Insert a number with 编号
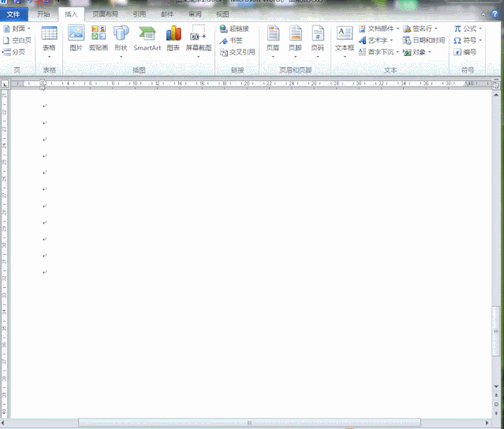Image resolution: width=504 pixels, height=429 pixels. [x=465, y=52]
